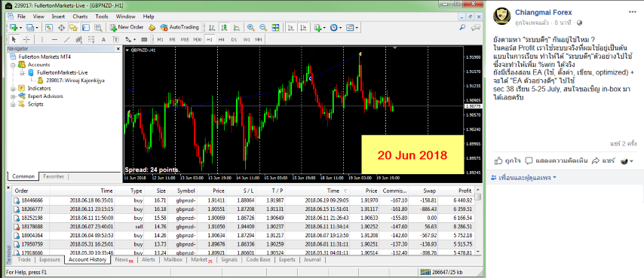Zoom in on the chart

(x=250, y=27)
